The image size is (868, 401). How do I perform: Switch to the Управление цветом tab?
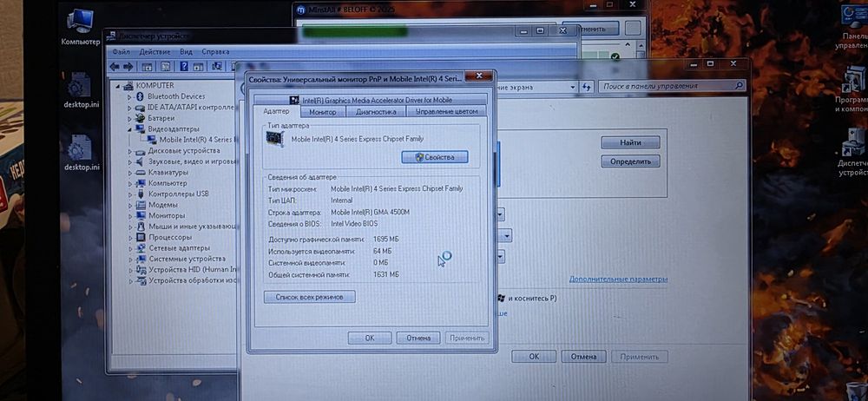[446, 111]
